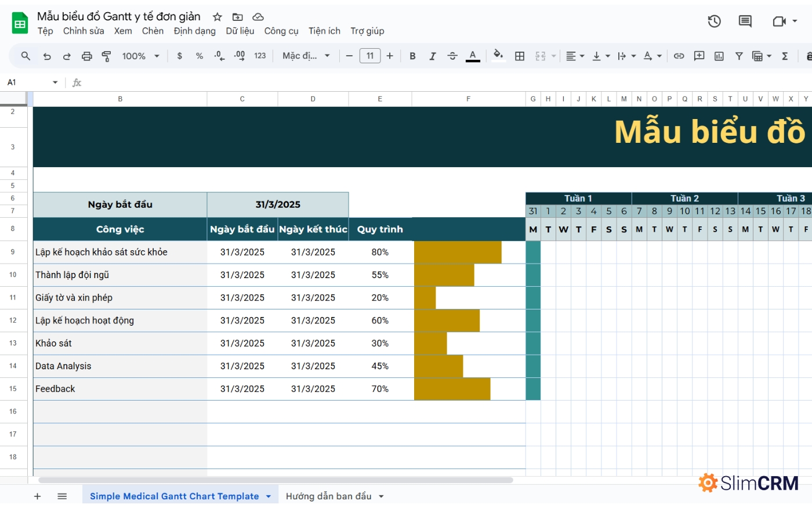
Task: Click the merge cells icon
Action: (541, 56)
